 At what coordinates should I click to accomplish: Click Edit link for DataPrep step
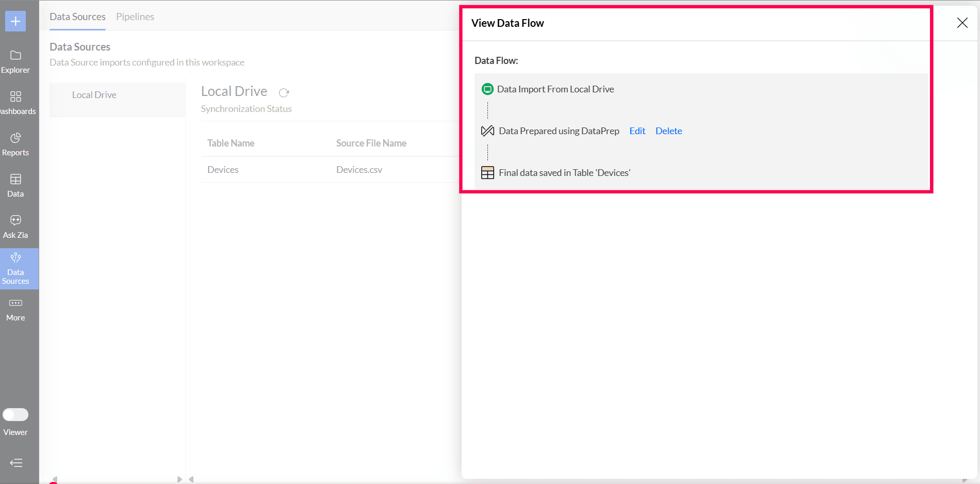pyautogui.click(x=637, y=131)
